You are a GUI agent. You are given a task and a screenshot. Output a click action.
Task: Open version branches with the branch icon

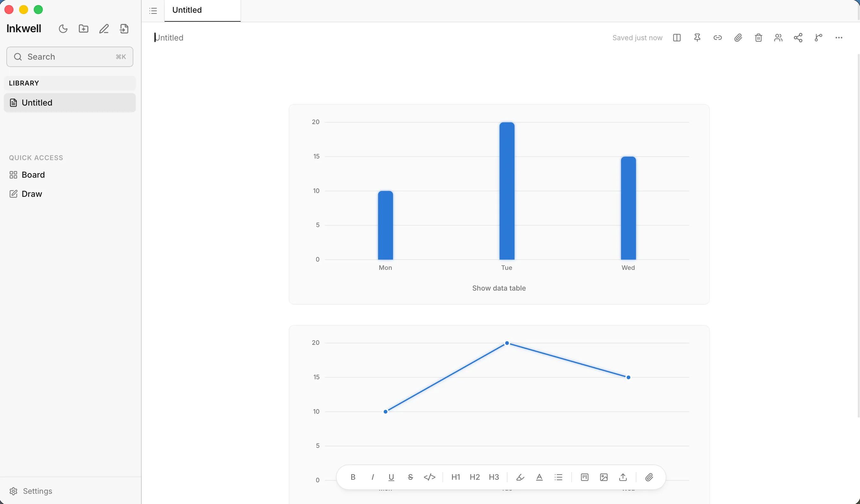click(818, 38)
